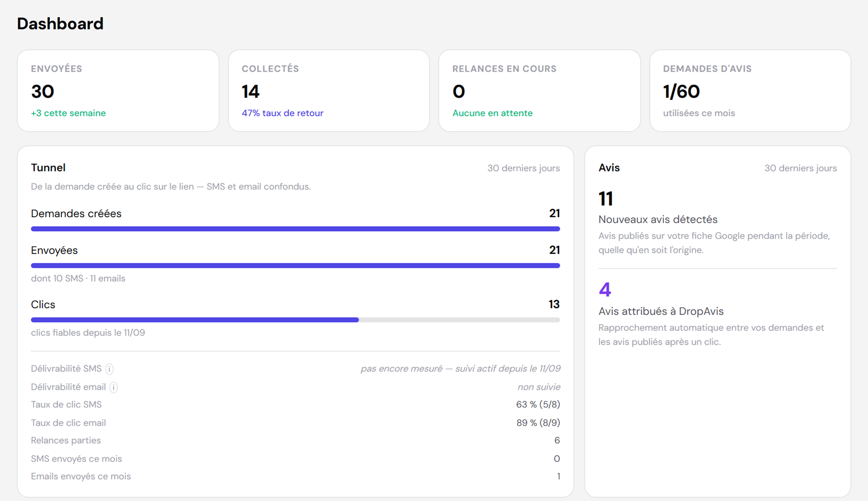Click "Nouveaux avis détectés" label

pyautogui.click(x=658, y=220)
